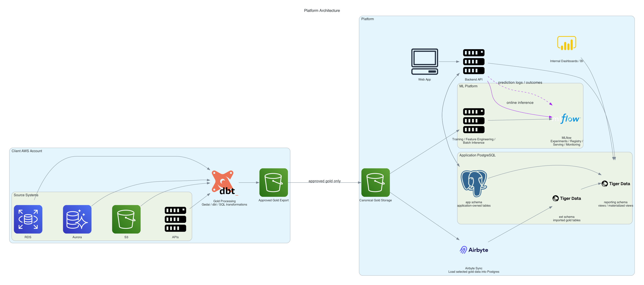
Task: Click the 'online inference' edge label
Action: [520, 103]
